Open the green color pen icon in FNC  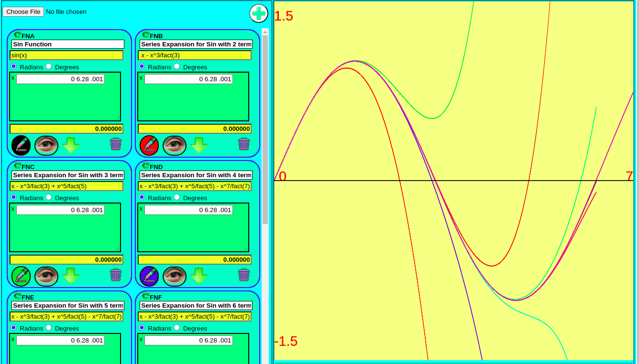click(21, 276)
